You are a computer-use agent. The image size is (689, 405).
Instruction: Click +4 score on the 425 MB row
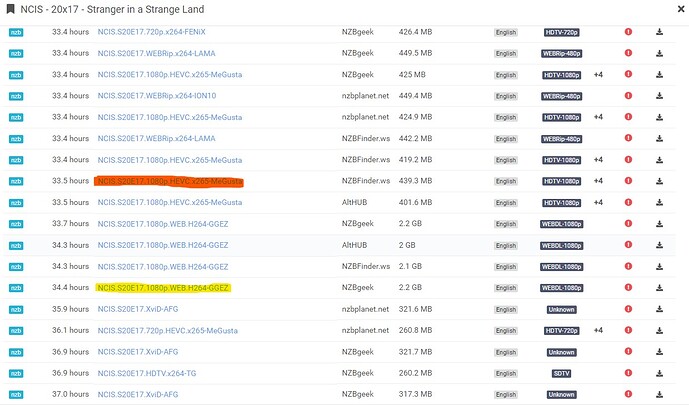click(598, 75)
